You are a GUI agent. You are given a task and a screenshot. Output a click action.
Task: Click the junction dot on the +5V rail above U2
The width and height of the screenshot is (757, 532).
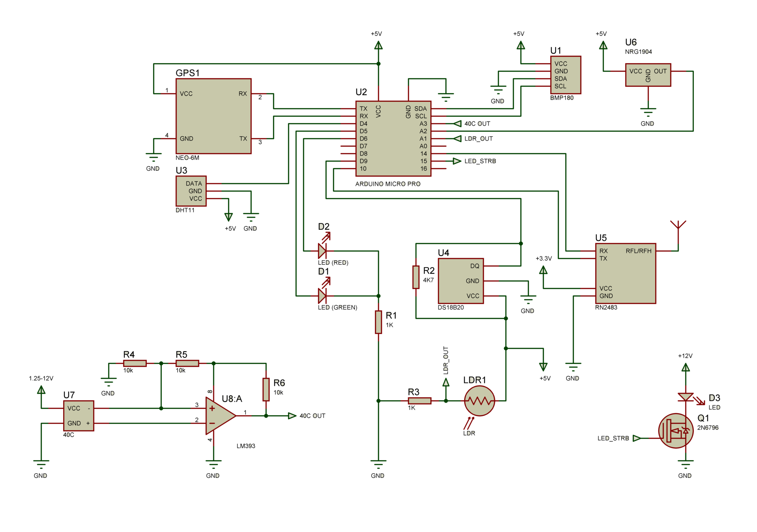coord(378,64)
